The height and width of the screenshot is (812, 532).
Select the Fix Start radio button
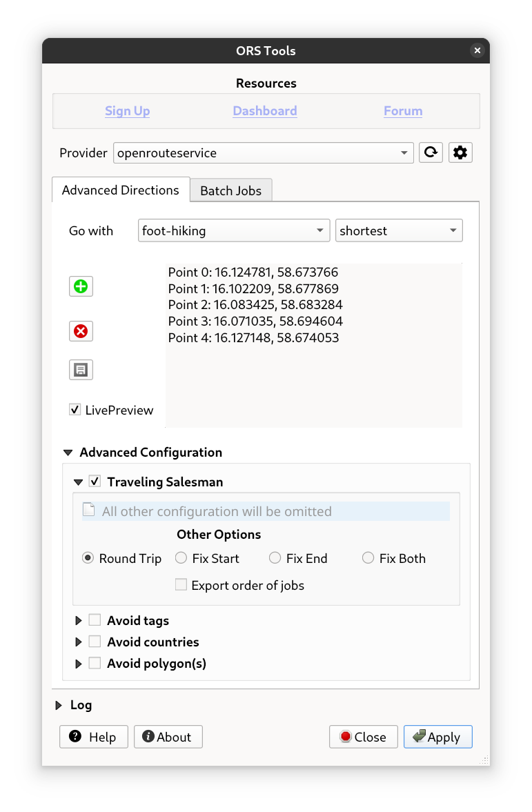(x=181, y=558)
